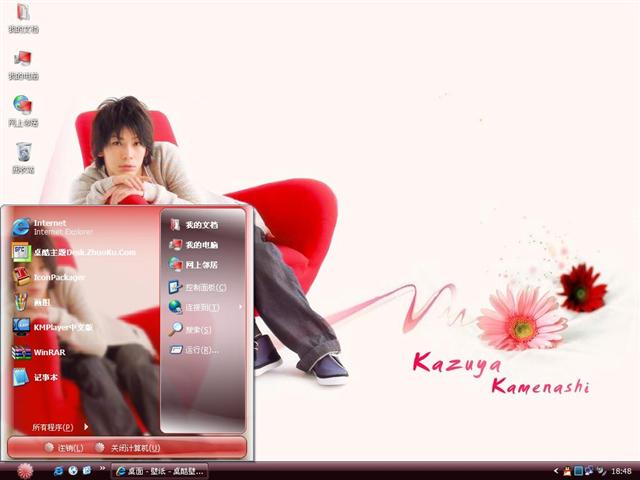Open 控制面板(C) control panel
The height and width of the screenshot is (480, 640).
point(198,287)
